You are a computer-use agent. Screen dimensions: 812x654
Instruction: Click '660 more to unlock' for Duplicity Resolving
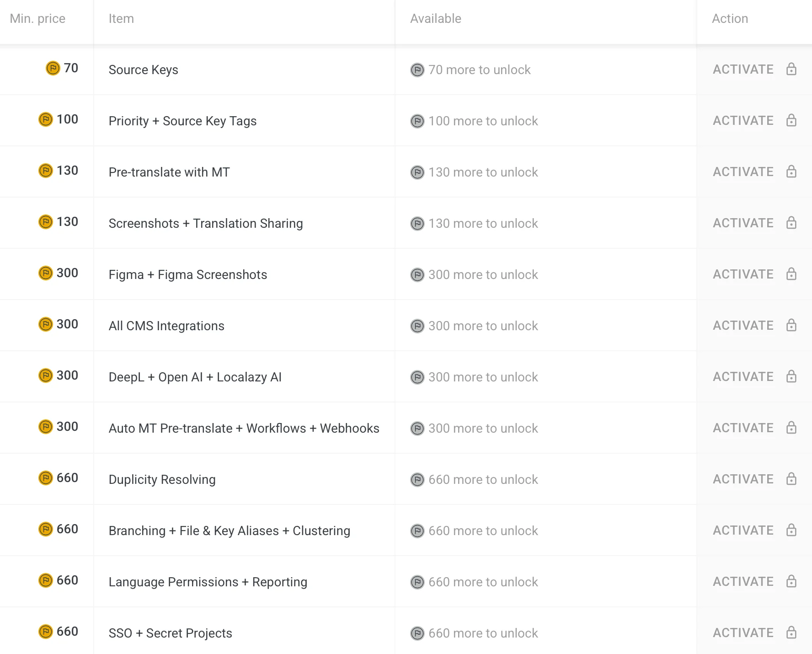[x=483, y=480]
